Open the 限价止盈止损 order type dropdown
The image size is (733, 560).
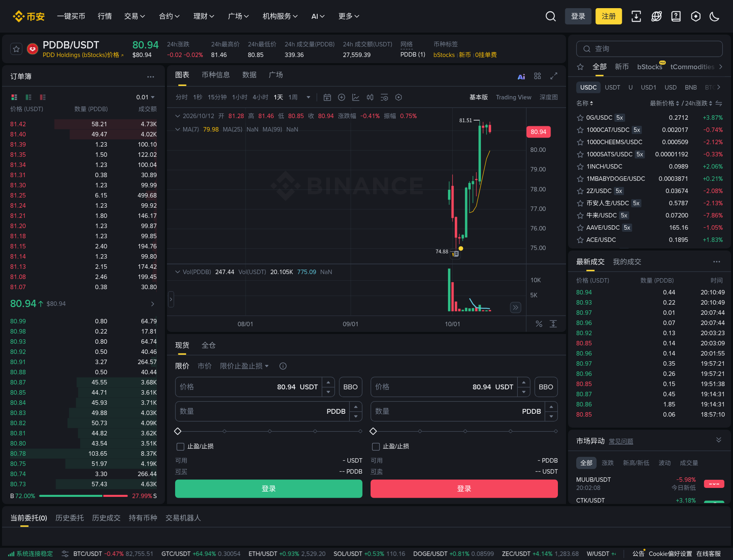pos(244,366)
